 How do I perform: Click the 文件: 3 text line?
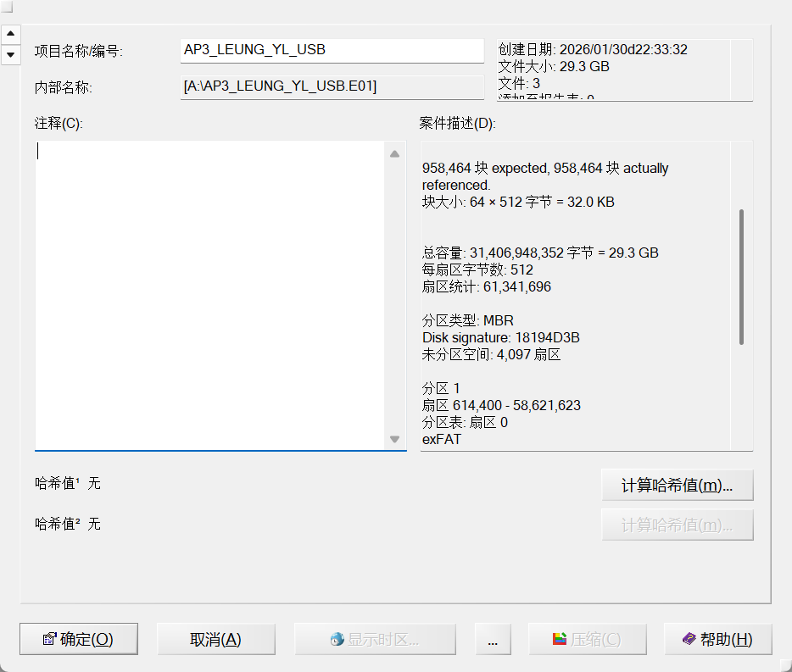click(x=519, y=83)
